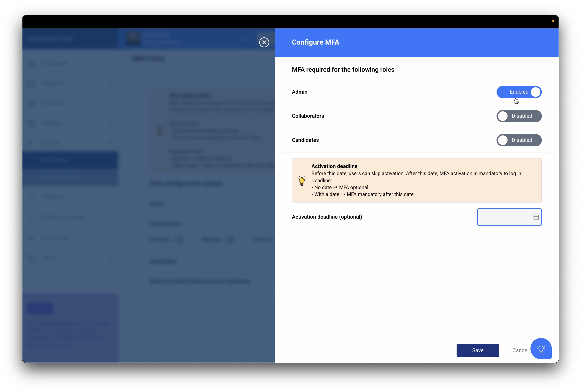Click the orange dot indicator top-right
581x392 pixels.
(553, 21)
